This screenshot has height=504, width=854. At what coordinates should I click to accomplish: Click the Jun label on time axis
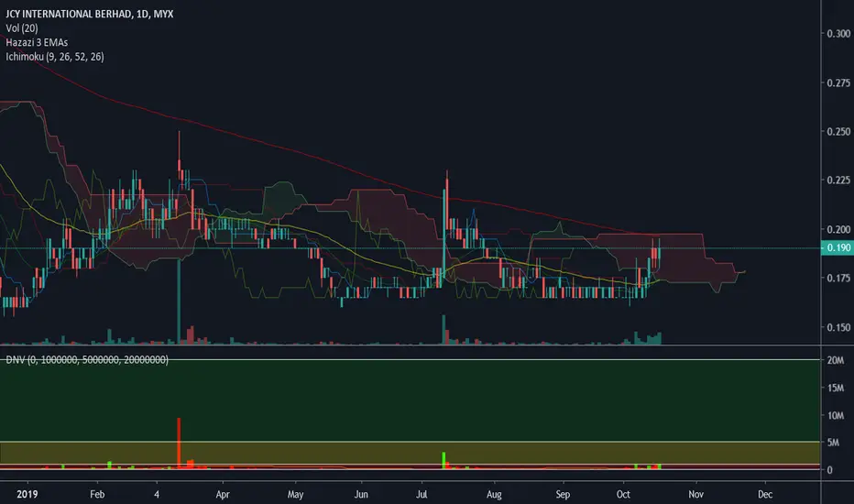click(361, 494)
